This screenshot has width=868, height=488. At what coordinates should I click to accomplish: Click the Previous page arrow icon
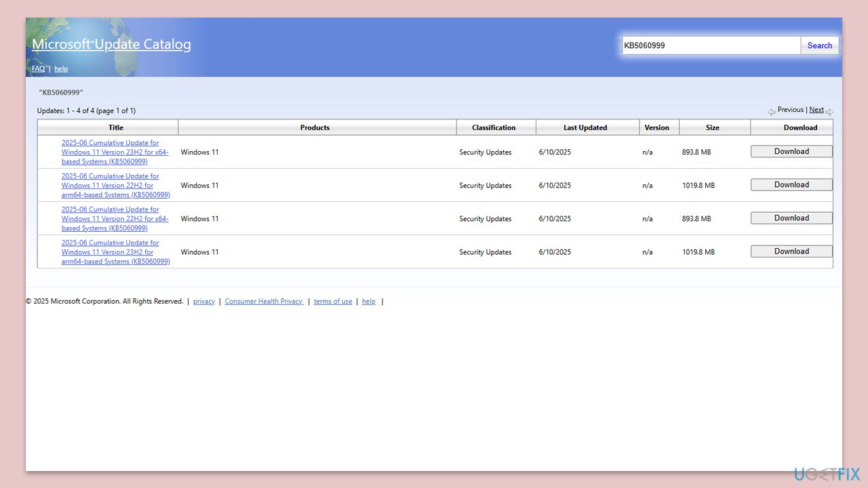(772, 112)
